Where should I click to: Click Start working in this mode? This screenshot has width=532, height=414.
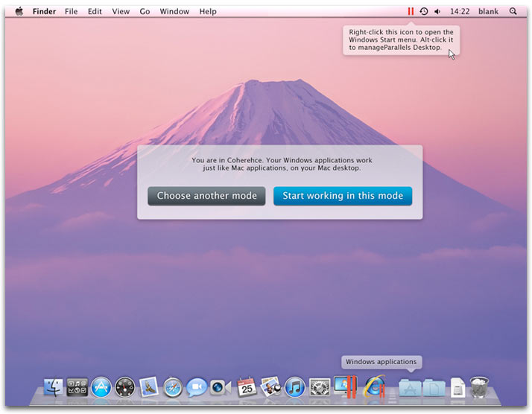(342, 196)
